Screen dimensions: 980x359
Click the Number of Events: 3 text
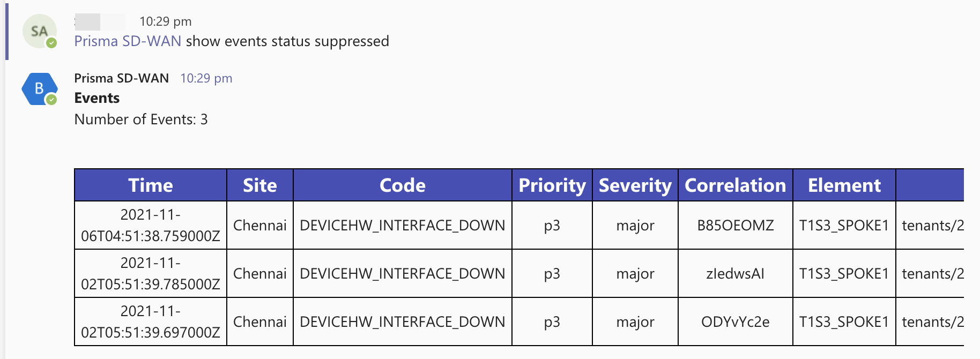point(141,119)
